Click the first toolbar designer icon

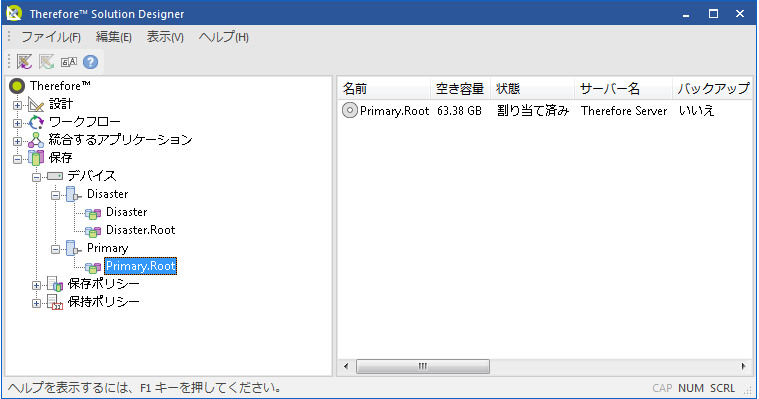[24, 62]
